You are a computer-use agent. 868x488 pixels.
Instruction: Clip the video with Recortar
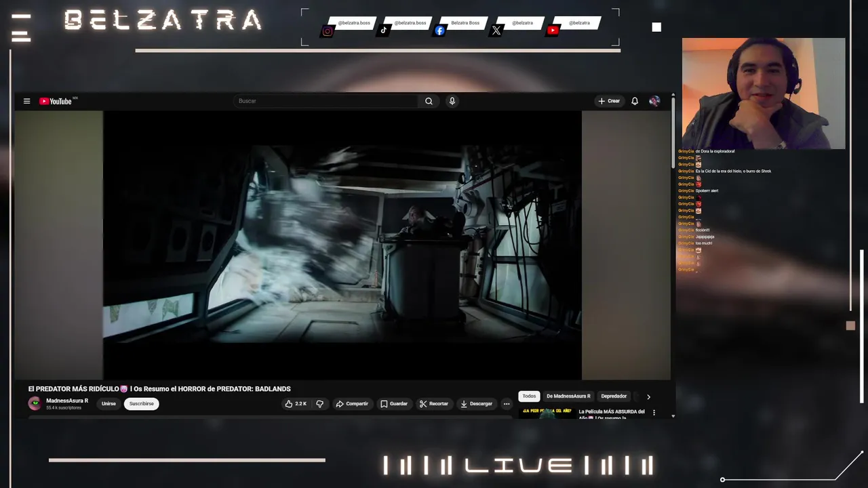click(x=434, y=404)
